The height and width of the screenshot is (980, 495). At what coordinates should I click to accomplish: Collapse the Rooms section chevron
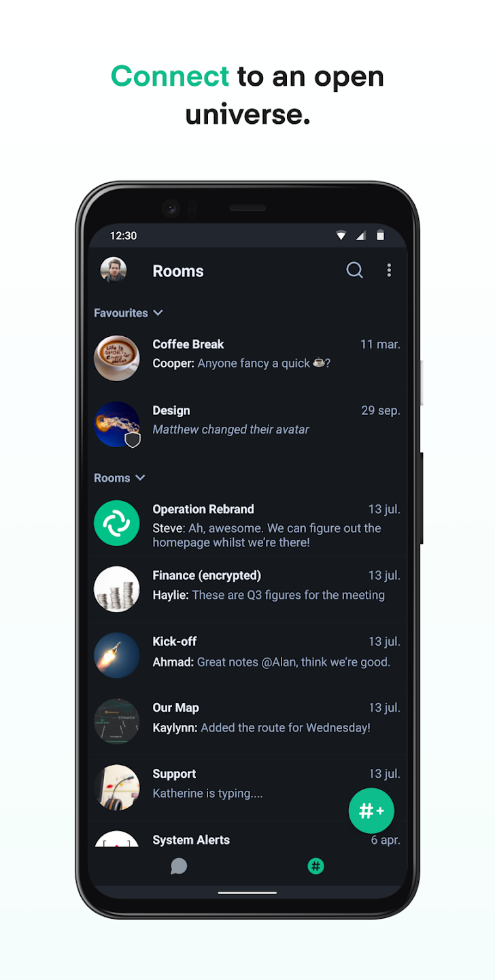pyautogui.click(x=140, y=478)
